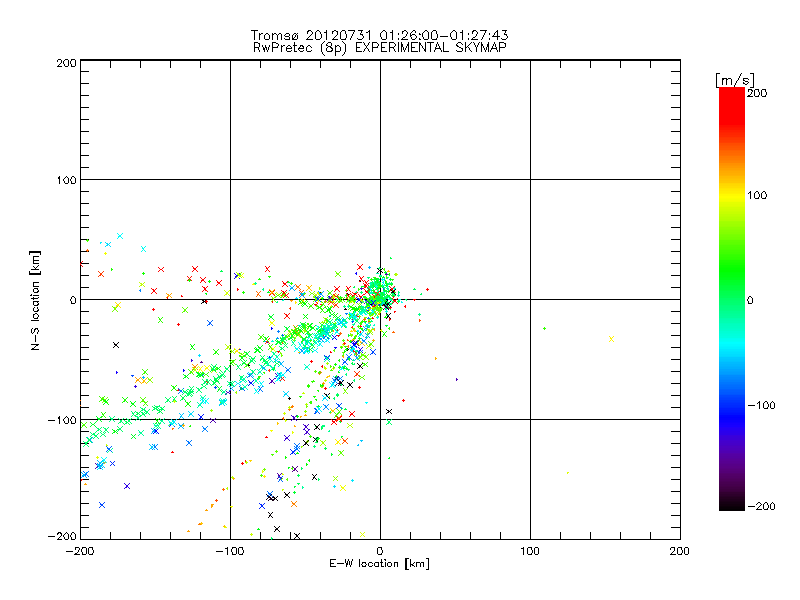Click the lone green dot right of center

click(544, 328)
